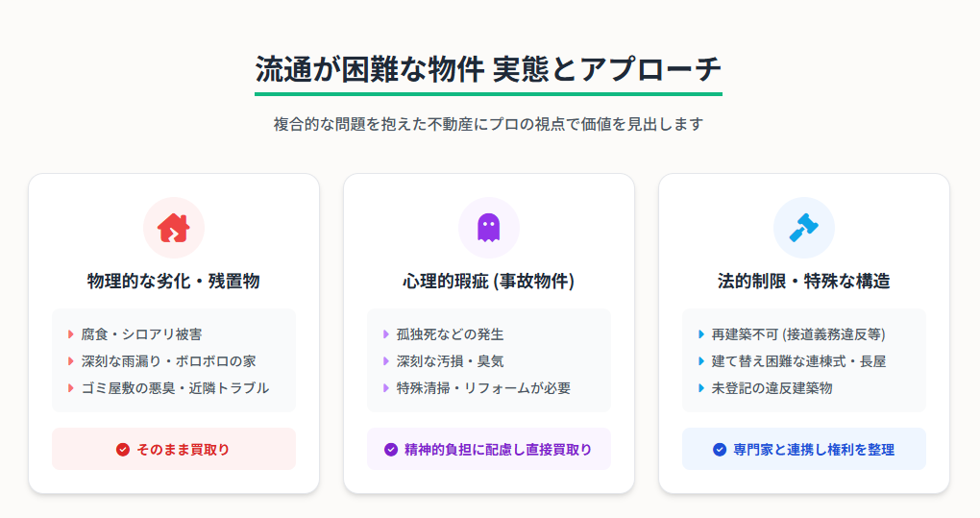980x518 pixels.
Task: Click purple check icon beside 精神的負担に配慮し直接買取り
Action: coord(391,449)
